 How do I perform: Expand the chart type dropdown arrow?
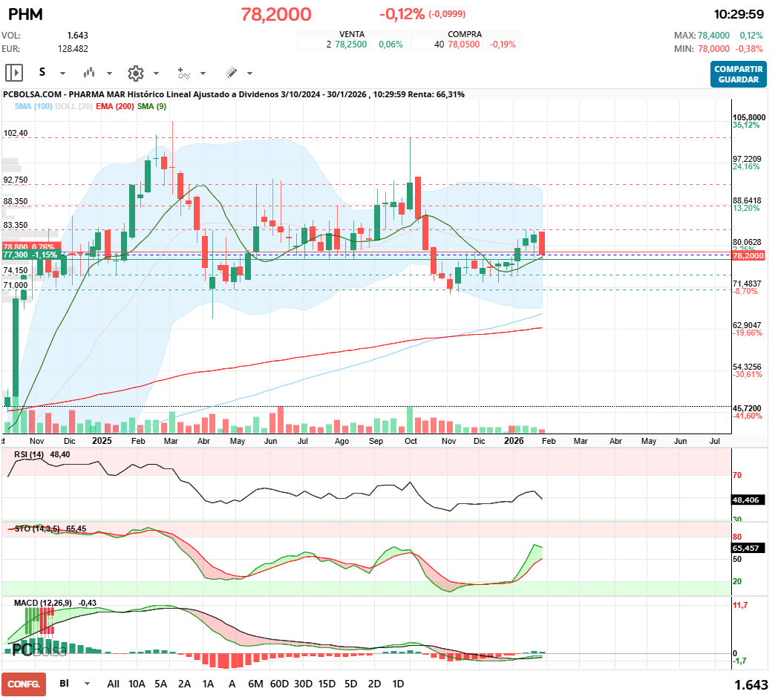click(109, 73)
